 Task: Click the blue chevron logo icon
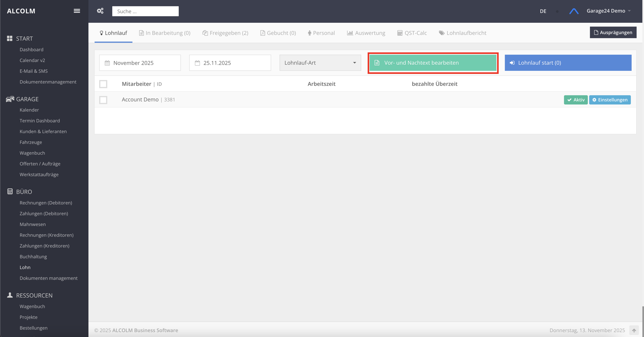coord(574,11)
